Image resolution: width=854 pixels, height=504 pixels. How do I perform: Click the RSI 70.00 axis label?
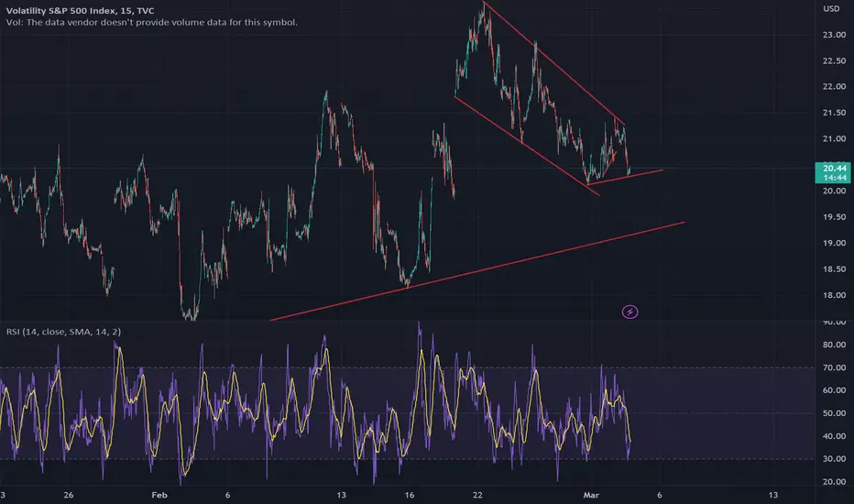pos(834,367)
